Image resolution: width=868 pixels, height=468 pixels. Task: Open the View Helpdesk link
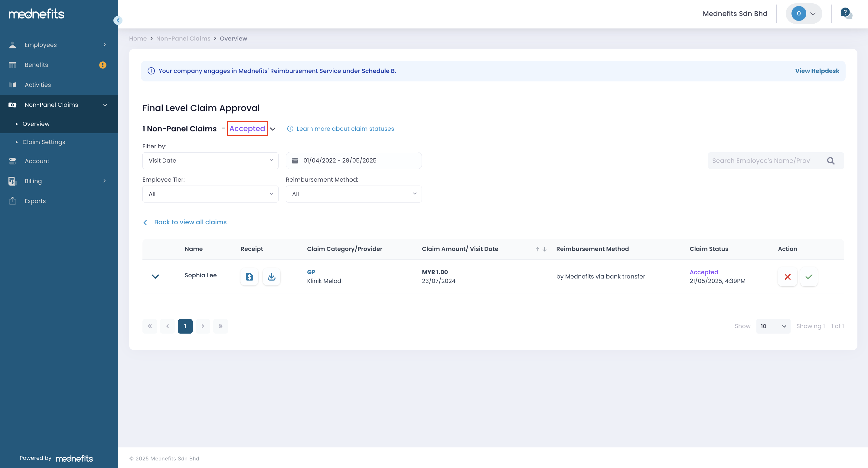[x=817, y=71]
